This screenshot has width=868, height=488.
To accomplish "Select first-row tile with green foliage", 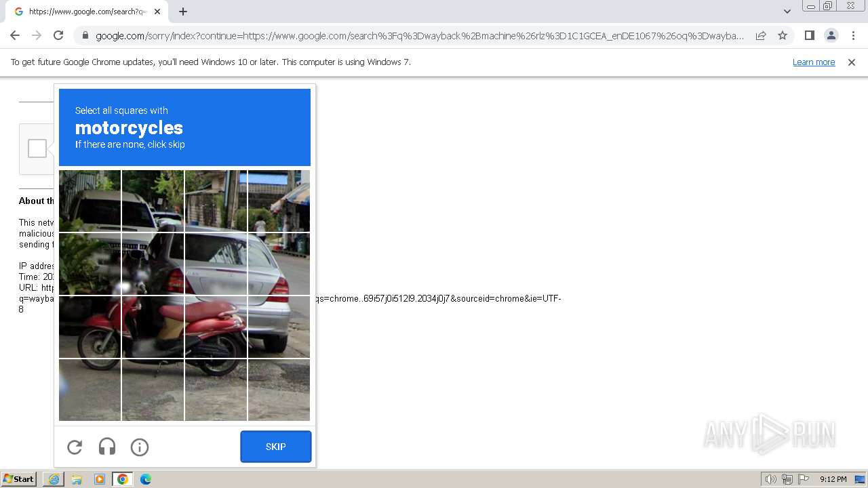I will click(153, 201).
